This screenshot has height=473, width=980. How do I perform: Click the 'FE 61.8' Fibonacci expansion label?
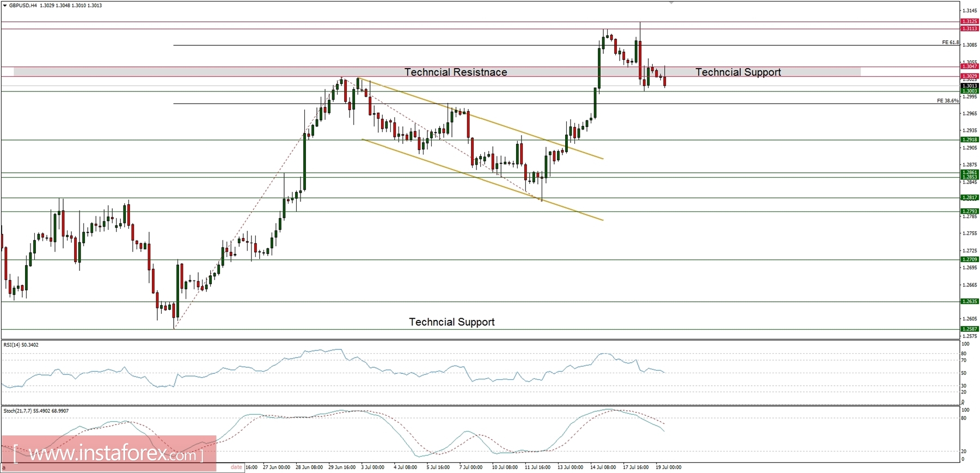click(951, 42)
